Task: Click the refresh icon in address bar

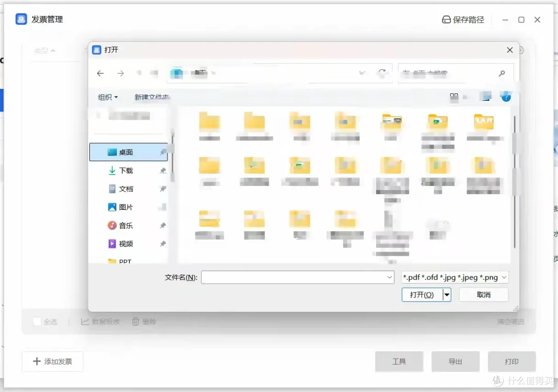Action: [382, 73]
